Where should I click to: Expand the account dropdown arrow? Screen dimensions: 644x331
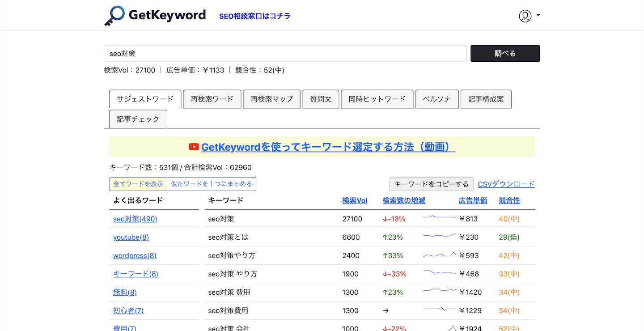[538, 15]
